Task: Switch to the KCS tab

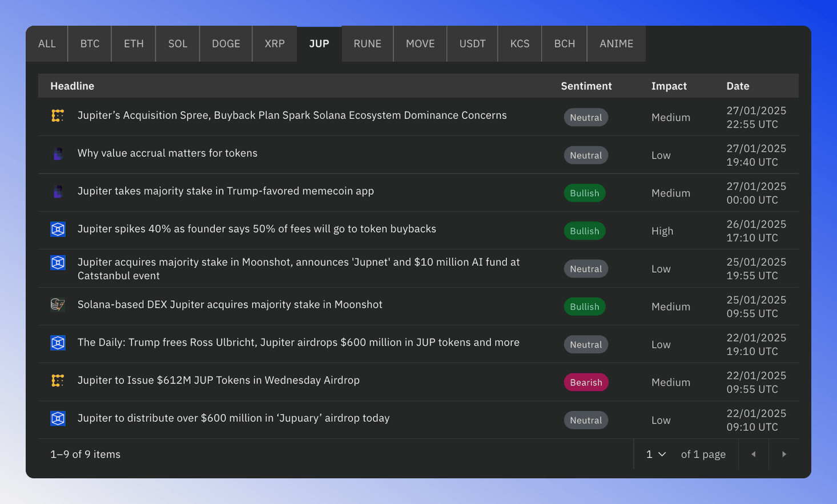Action: (x=520, y=43)
